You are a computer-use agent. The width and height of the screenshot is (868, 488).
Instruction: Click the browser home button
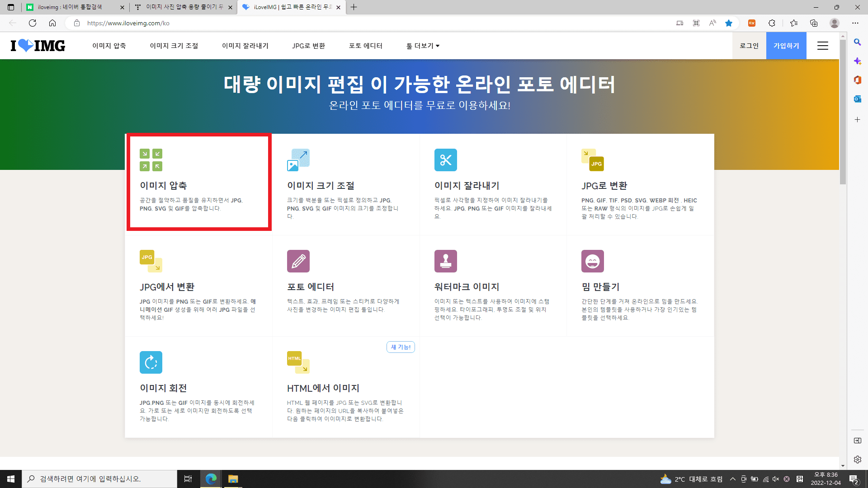[52, 23]
